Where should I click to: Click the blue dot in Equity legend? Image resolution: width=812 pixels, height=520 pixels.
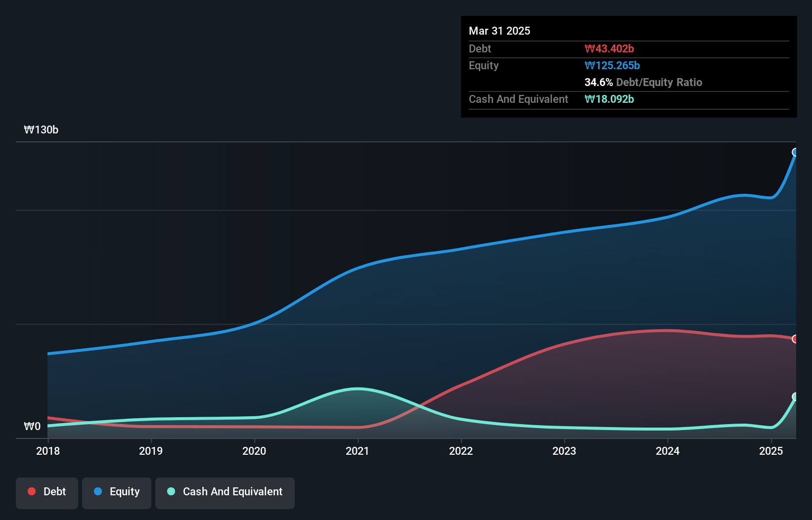pos(97,491)
